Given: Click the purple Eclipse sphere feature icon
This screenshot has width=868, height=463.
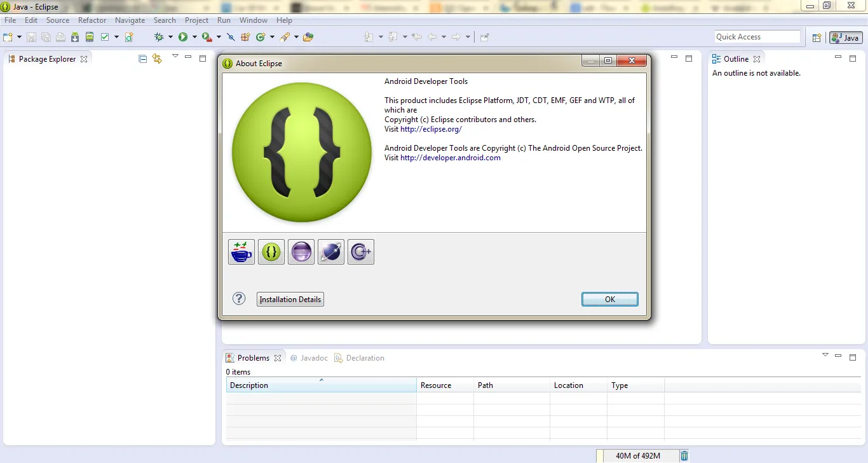Looking at the screenshot, I should 301,252.
